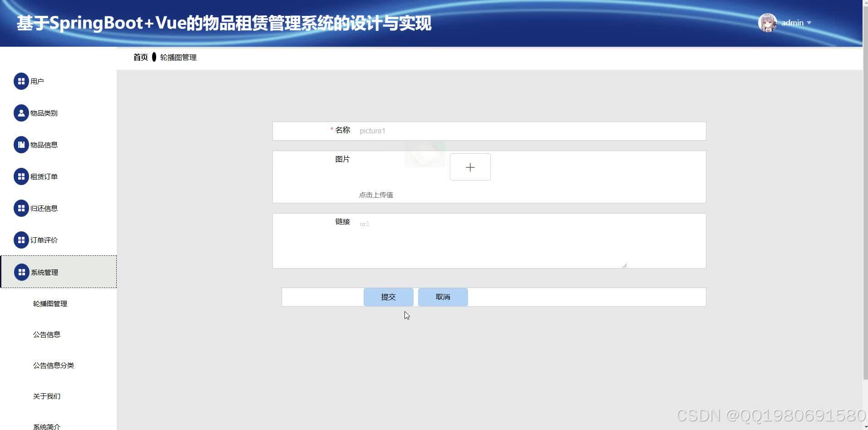
Task: Open the 关于我们 page
Action: [46, 396]
